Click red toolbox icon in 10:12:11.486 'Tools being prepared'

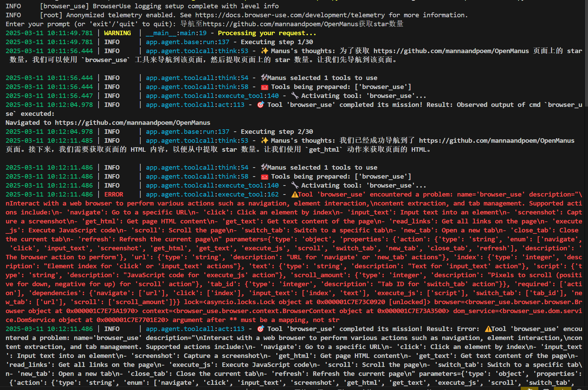(x=265, y=177)
